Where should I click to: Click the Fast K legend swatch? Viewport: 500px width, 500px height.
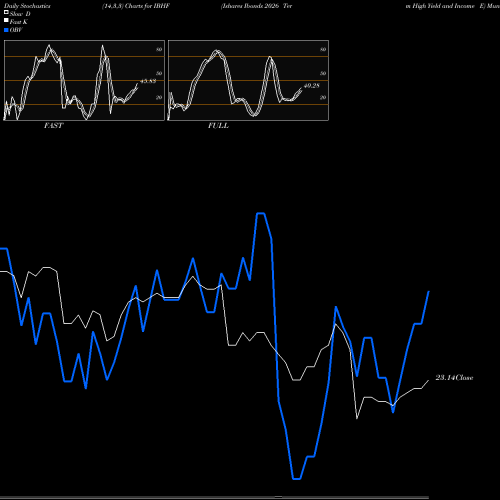click(6, 21)
